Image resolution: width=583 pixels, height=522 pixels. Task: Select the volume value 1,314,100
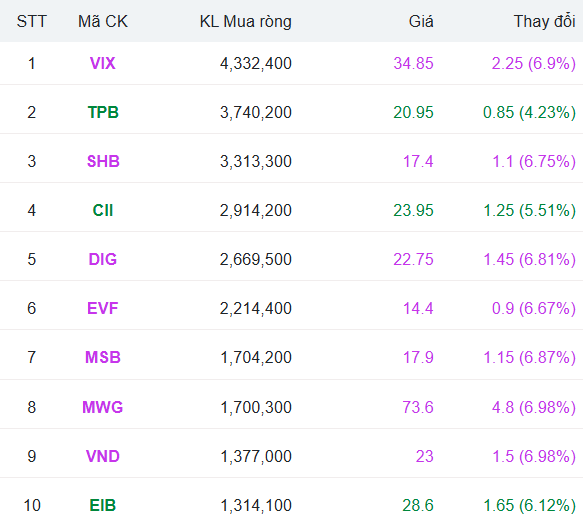[256, 506]
